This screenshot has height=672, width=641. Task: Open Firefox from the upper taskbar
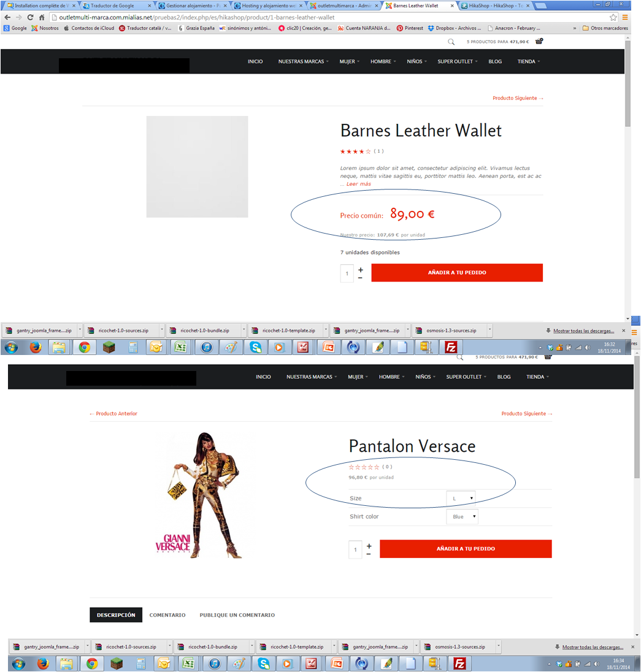click(36, 347)
